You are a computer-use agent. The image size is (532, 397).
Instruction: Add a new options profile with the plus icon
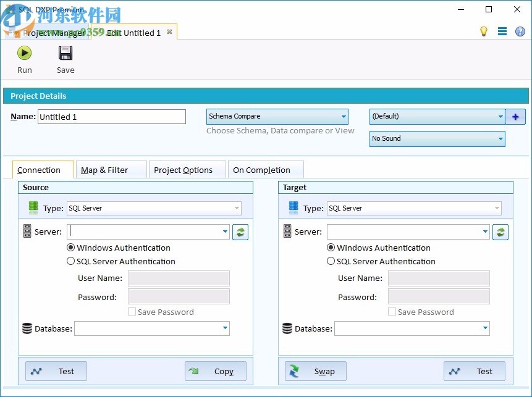(x=515, y=116)
